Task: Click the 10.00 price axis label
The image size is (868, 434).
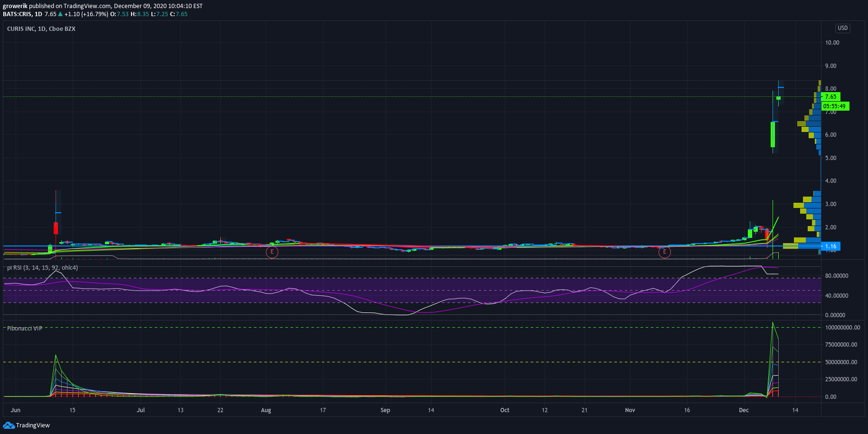Action: (x=832, y=42)
